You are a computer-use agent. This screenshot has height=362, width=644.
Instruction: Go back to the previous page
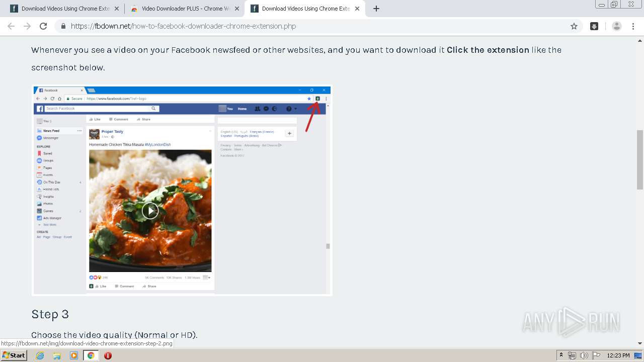(11, 26)
